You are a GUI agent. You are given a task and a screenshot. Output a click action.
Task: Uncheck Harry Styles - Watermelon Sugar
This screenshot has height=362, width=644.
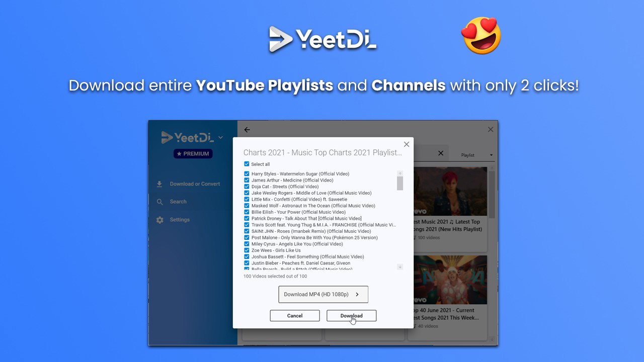pyautogui.click(x=247, y=174)
